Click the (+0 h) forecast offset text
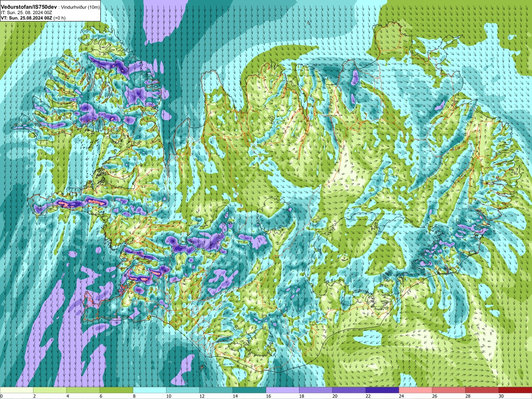The height and width of the screenshot is (399, 532). click(59, 18)
